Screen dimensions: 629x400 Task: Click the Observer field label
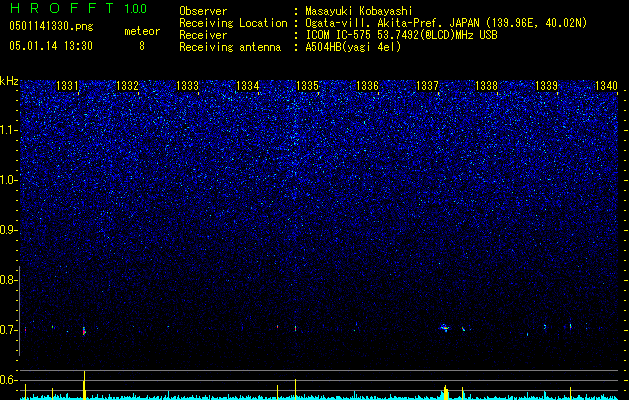[203, 11]
